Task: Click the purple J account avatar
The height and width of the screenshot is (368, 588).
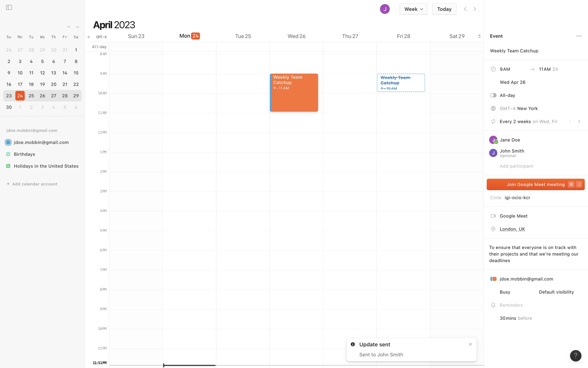Action: tap(385, 9)
